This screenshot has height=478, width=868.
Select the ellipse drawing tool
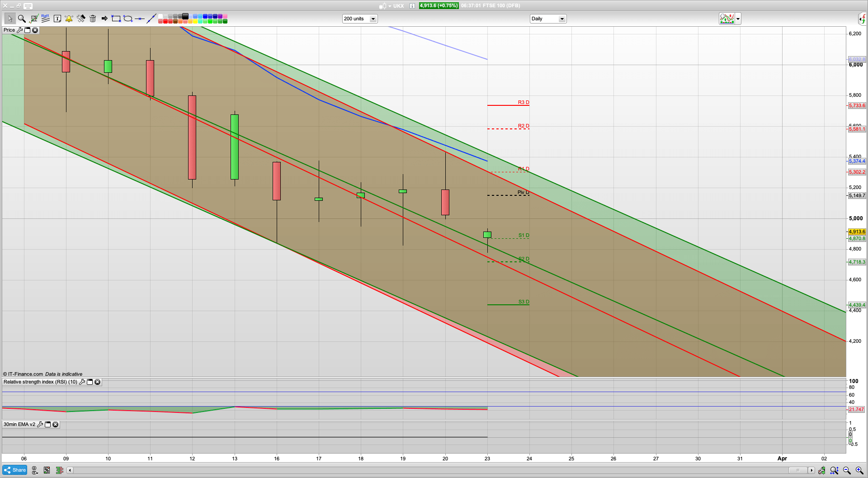pyautogui.click(x=128, y=19)
